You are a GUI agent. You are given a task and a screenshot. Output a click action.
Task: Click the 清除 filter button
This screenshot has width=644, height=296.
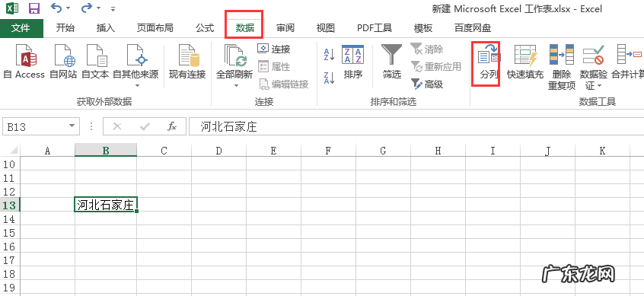(x=427, y=49)
